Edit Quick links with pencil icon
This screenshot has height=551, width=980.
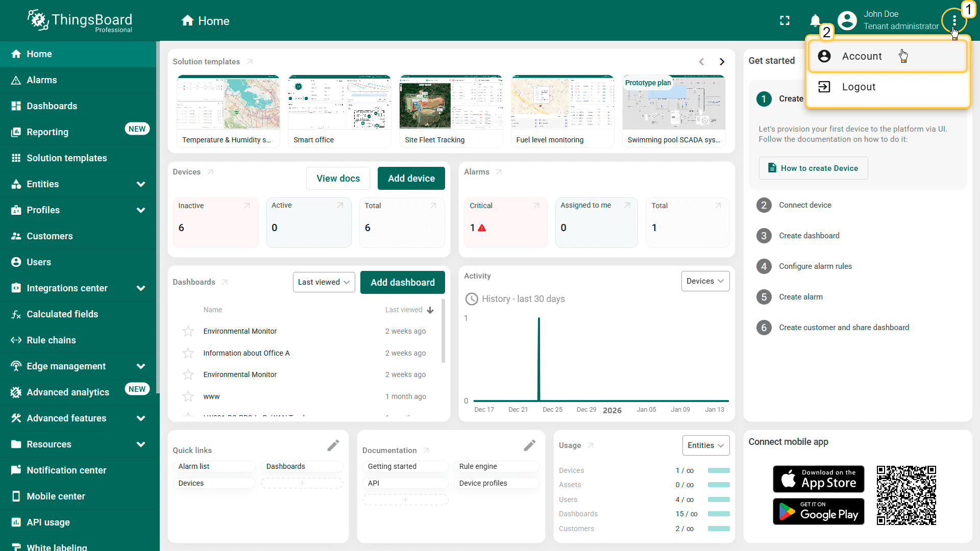[x=333, y=445]
